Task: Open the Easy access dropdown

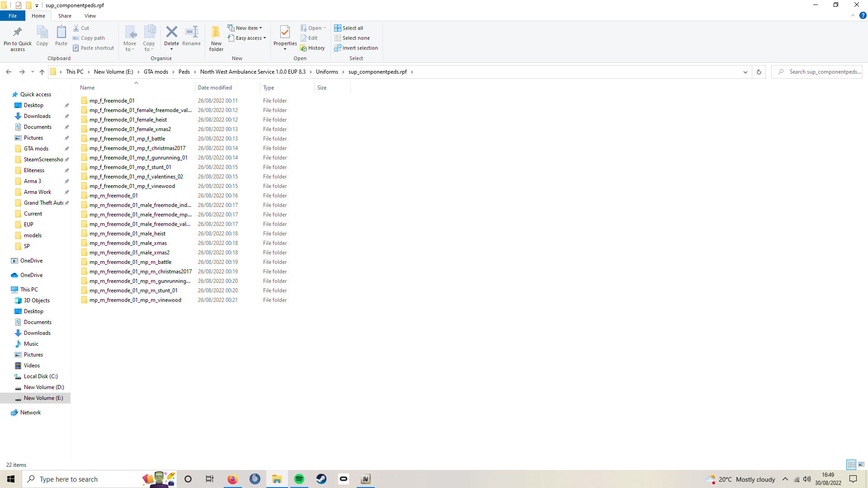Action: [247, 38]
